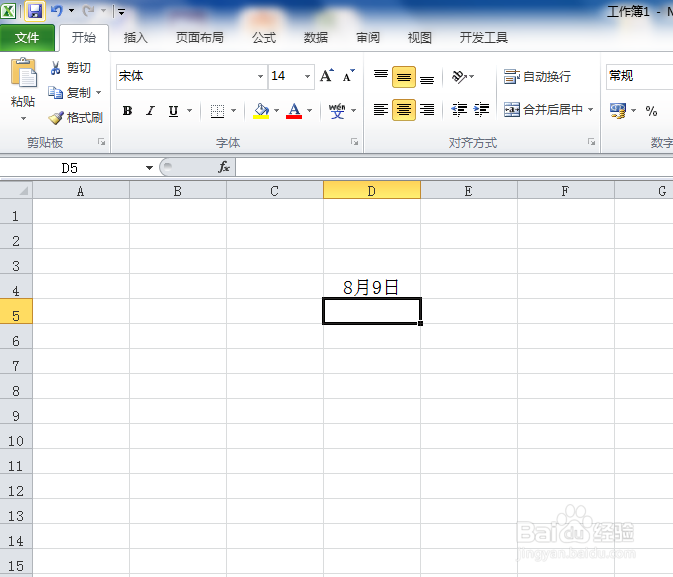This screenshot has height=577, width=673.
Task: Open the Name Box dropdown arrow
Action: coord(149,167)
